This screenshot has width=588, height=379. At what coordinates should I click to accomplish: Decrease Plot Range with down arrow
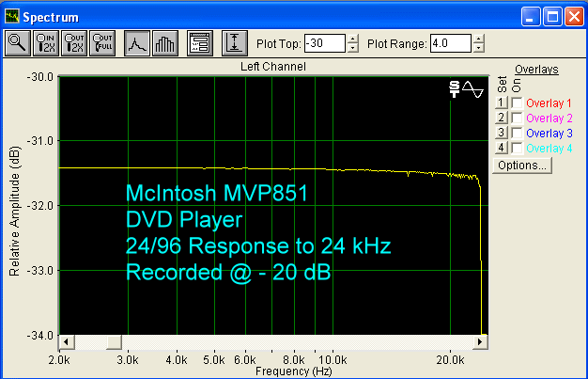tap(479, 48)
